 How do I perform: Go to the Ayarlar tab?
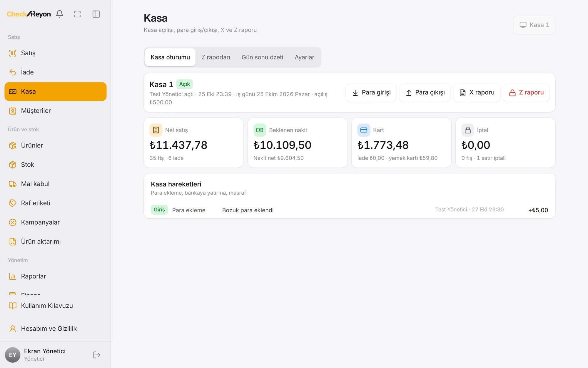click(304, 57)
